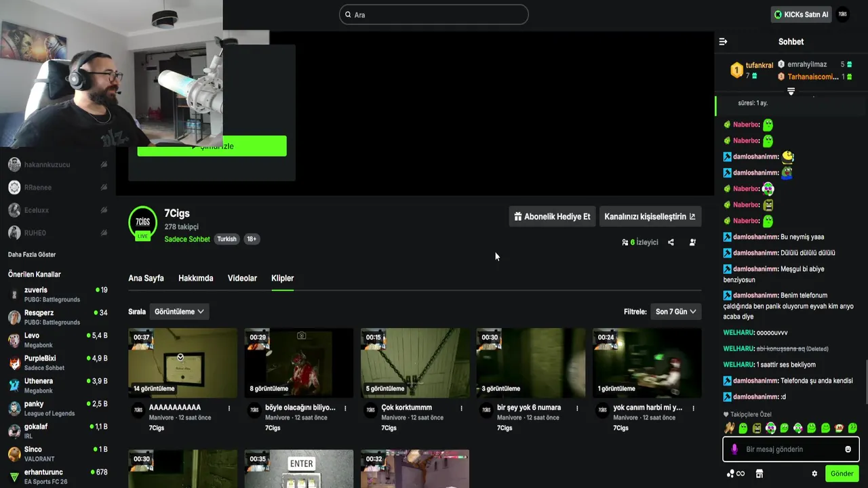Open the shop icon below chat input

click(x=759, y=474)
